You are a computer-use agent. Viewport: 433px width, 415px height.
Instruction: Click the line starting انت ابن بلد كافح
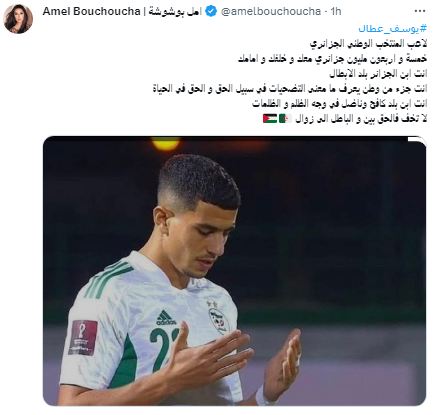click(x=340, y=104)
